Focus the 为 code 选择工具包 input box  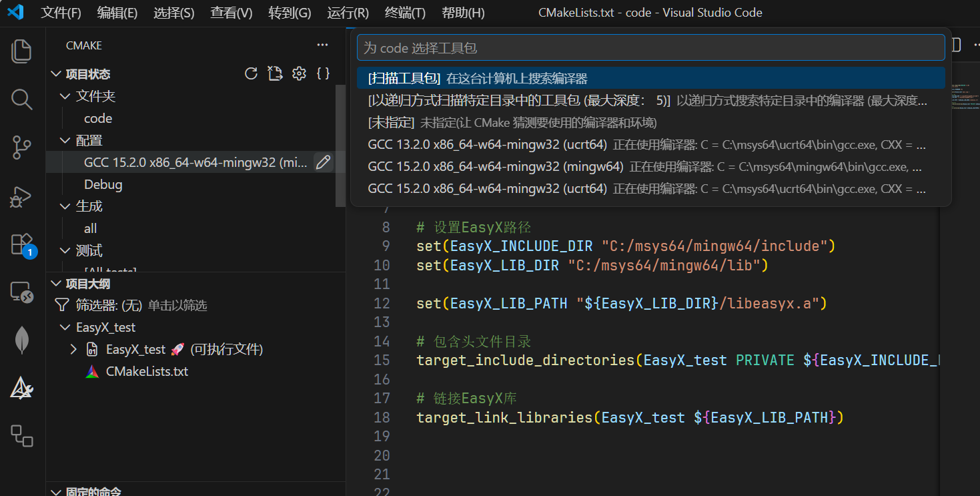(x=651, y=48)
